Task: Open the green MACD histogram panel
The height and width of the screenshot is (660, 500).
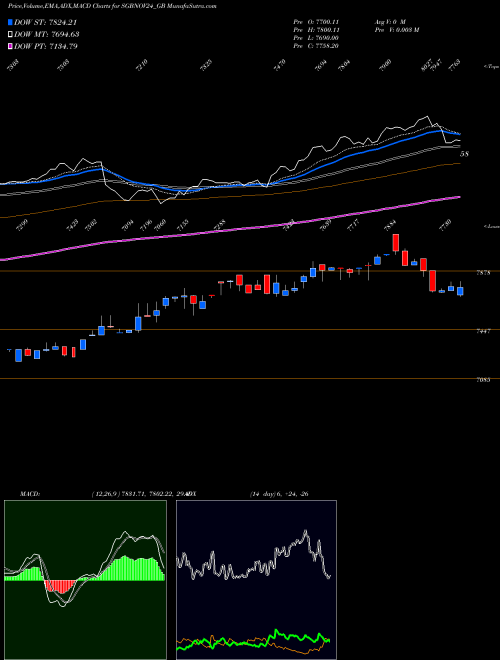Action: click(85, 580)
